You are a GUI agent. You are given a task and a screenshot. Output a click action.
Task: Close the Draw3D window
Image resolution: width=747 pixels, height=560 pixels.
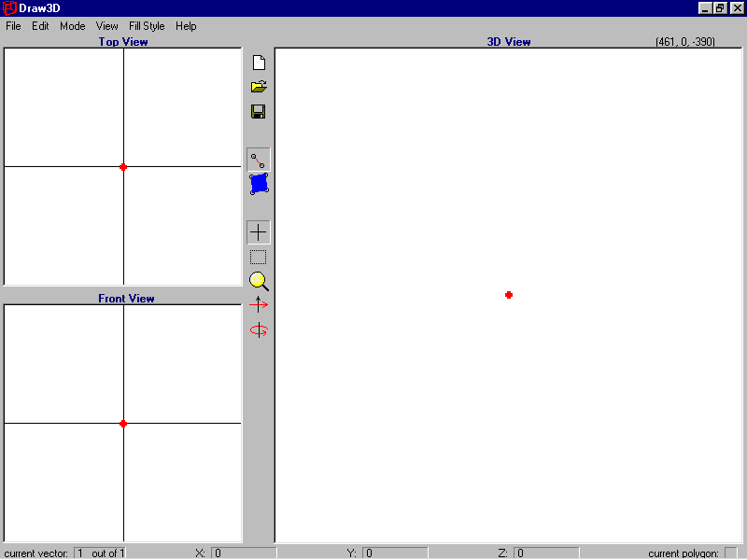(x=737, y=8)
